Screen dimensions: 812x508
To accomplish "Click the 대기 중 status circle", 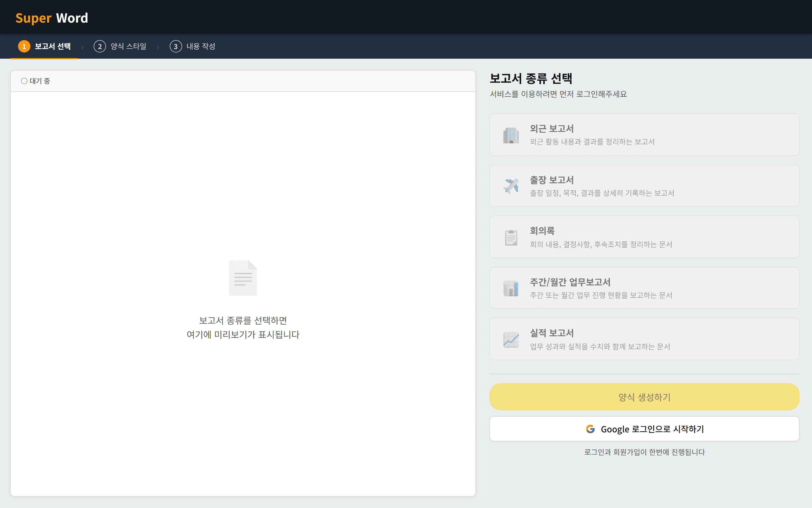I will [24, 81].
